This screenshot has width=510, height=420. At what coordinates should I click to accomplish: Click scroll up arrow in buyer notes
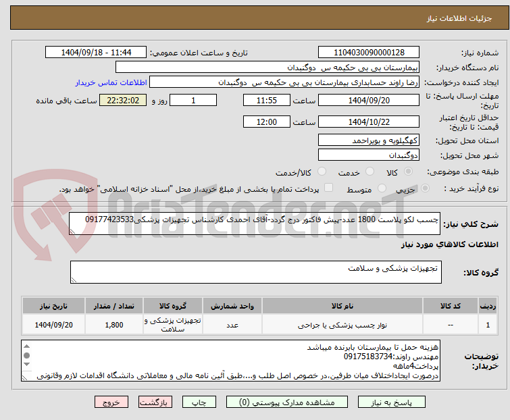pyautogui.click(x=27, y=346)
